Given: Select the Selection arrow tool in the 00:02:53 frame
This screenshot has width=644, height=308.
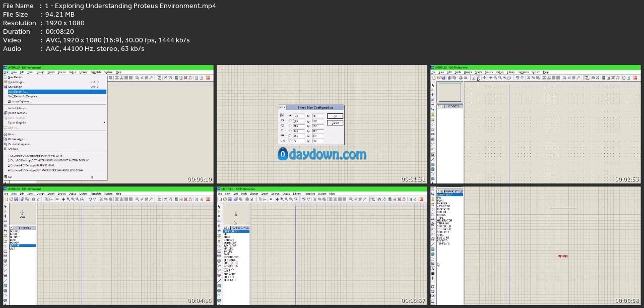Looking at the screenshot, I should tap(433, 85).
